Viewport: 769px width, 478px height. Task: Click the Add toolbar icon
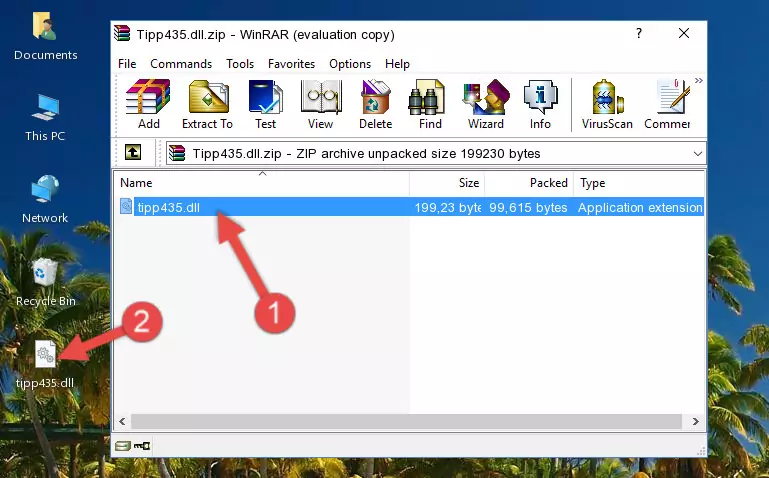pos(148,104)
